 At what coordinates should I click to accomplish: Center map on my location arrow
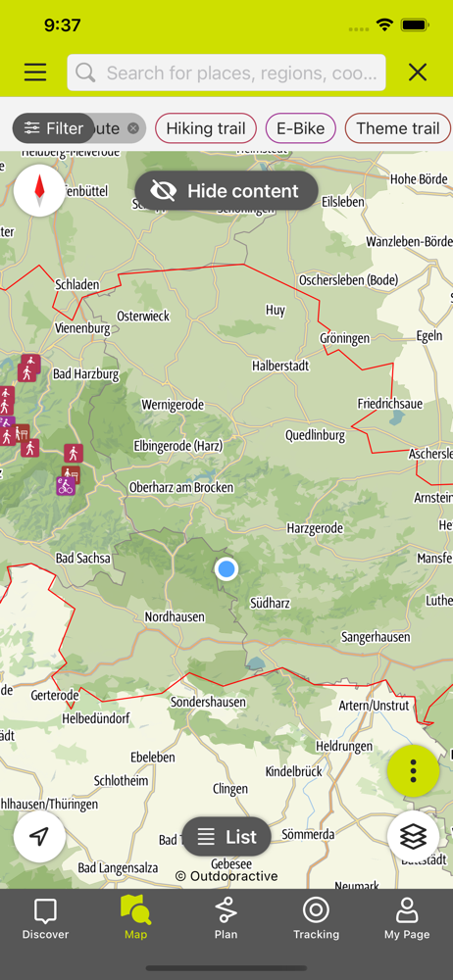point(39,836)
